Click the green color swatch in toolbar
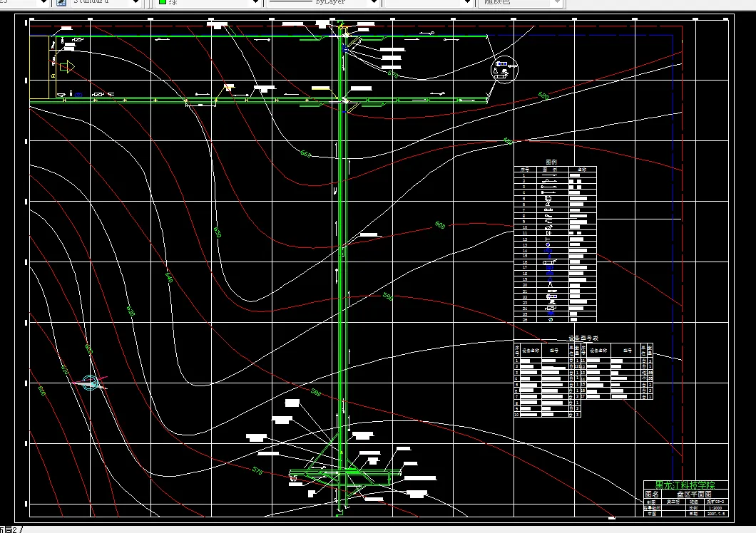The image size is (756, 533). pyautogui.click(x=163, y=2)
